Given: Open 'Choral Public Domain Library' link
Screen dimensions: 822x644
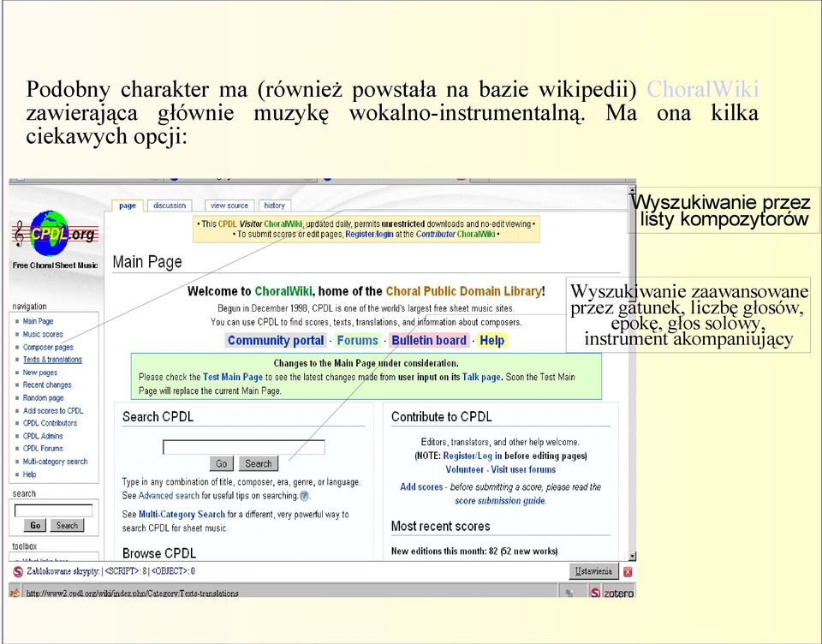Looking at the screenshot, I should 464,291.
